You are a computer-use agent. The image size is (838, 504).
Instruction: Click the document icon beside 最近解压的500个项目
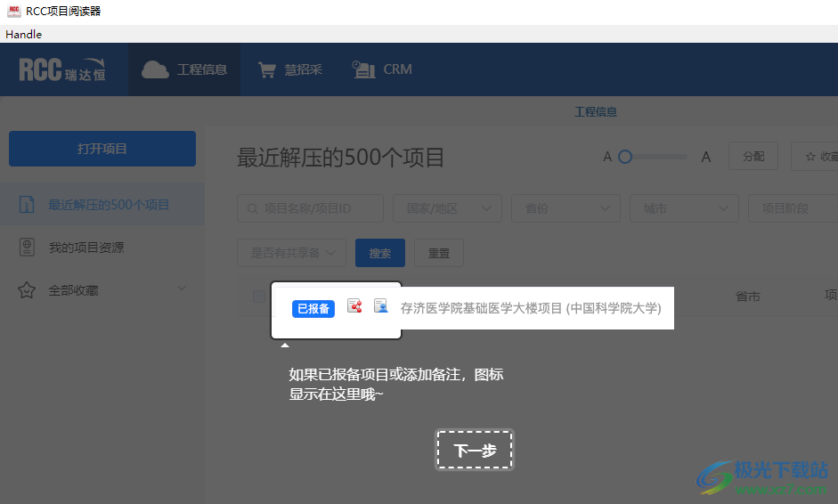tap(27, 204)
